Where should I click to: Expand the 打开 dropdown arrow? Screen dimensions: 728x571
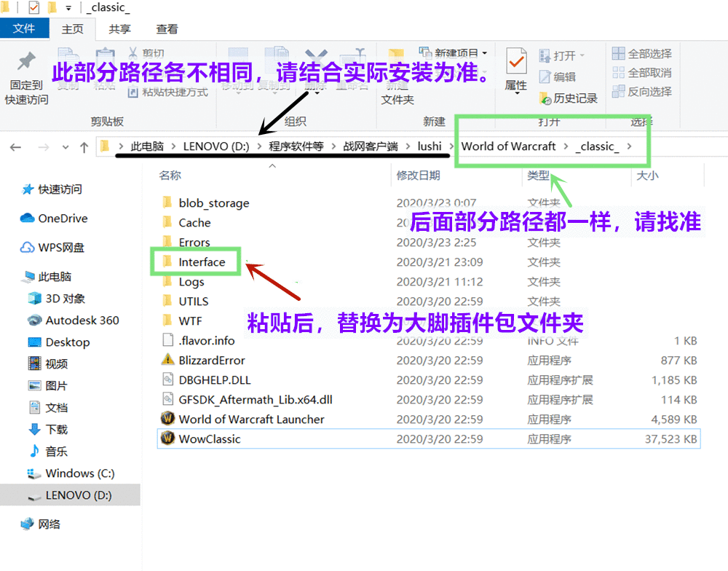click(582, 56)
